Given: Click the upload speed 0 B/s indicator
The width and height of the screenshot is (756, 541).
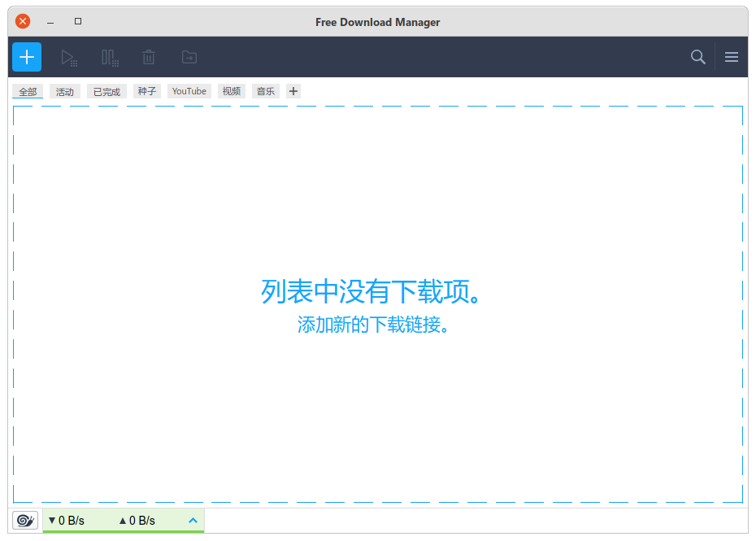Looking at the screenshot, I should (x=137, y=520).
